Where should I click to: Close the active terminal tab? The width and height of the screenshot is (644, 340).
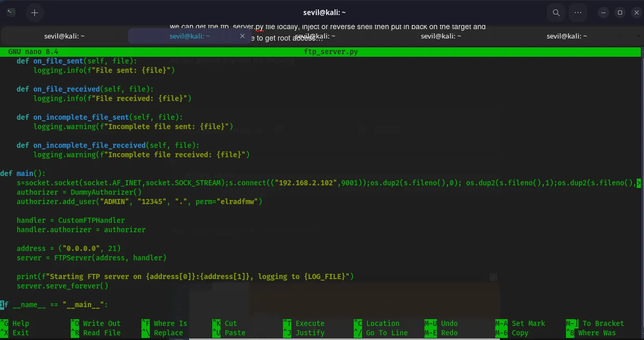[242, 36]
